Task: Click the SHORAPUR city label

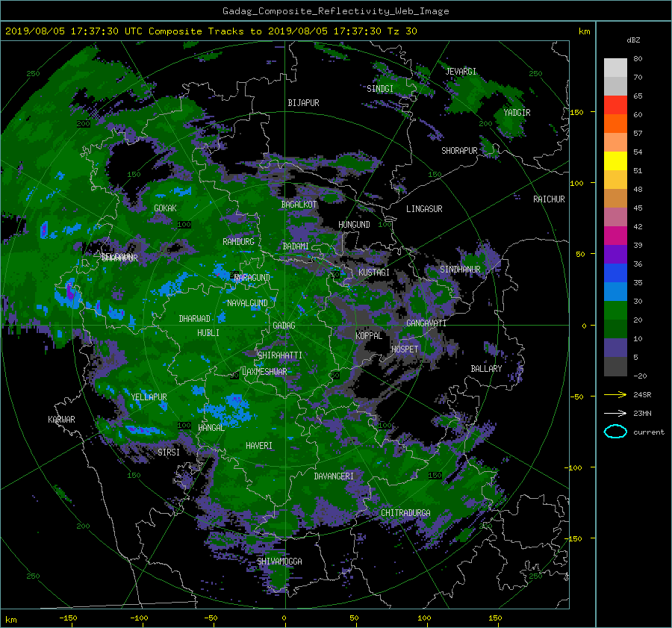Action: coord(459,151)
